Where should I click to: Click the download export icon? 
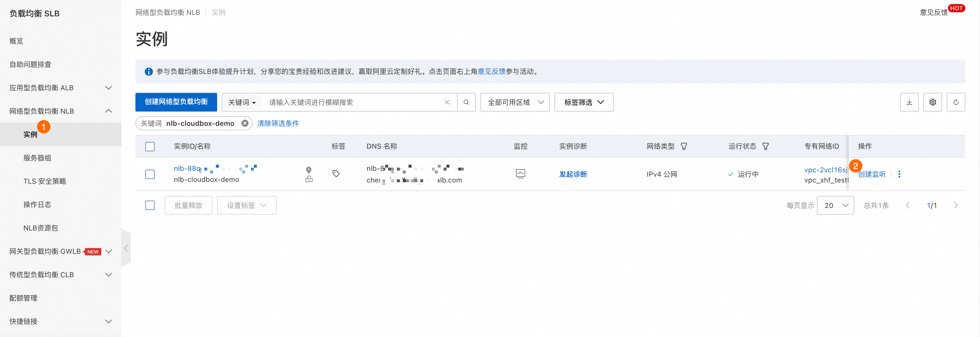coord(909,102)
